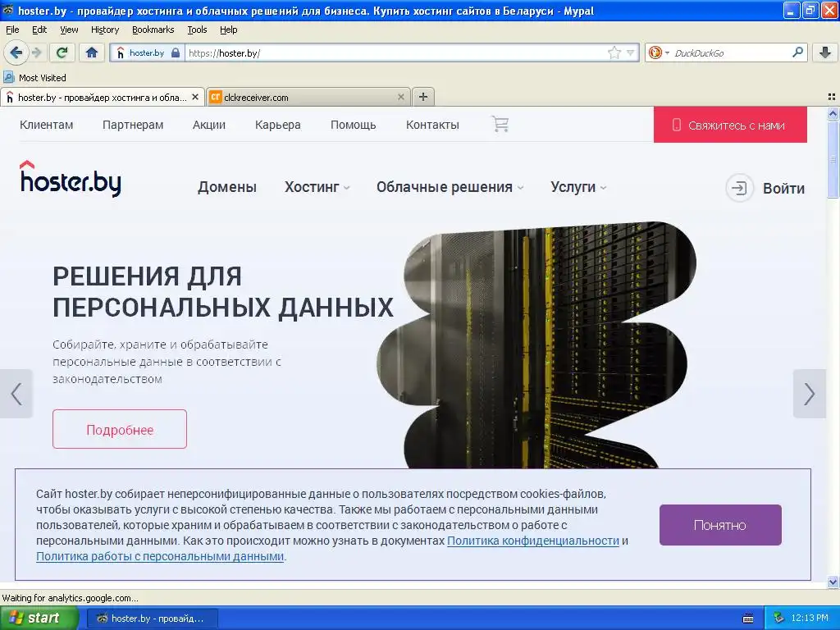Click the server racks banner image
The image size is (840, 630).
point(536,345)
